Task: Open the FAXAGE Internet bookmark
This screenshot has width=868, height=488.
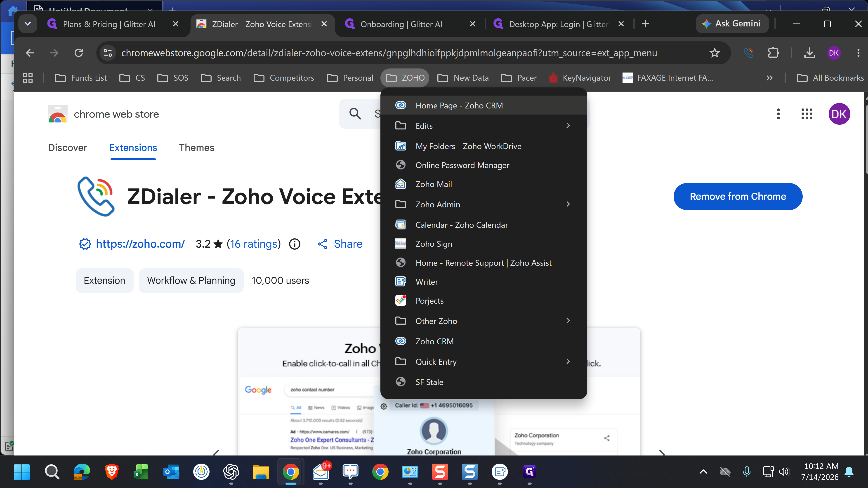Action: pos(668,78)
